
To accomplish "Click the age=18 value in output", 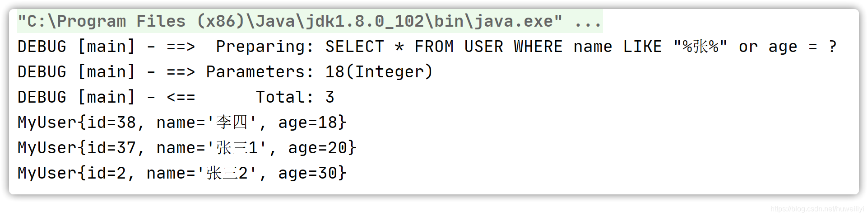I will pos(308,123).
